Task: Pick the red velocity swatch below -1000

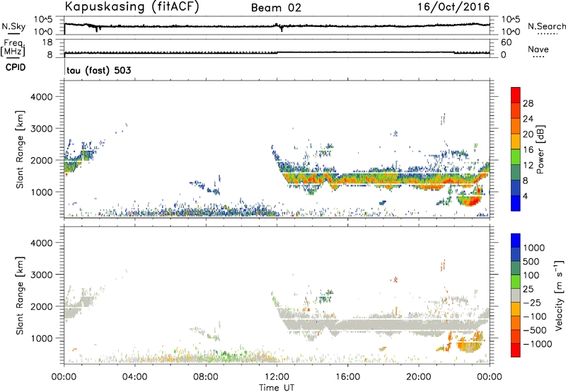Action: click(x=516, y=350)
